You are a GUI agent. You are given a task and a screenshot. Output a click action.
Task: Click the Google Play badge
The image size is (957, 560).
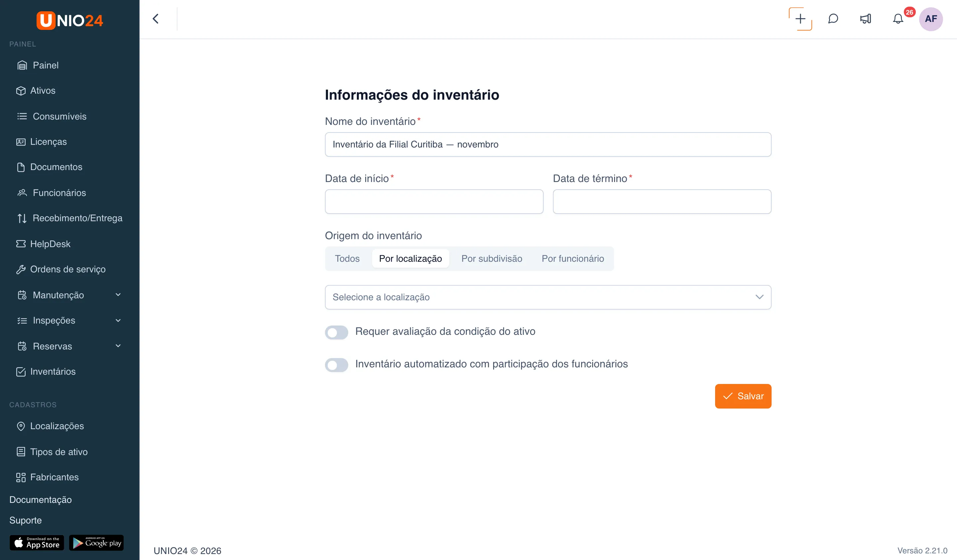pos(96,543)
